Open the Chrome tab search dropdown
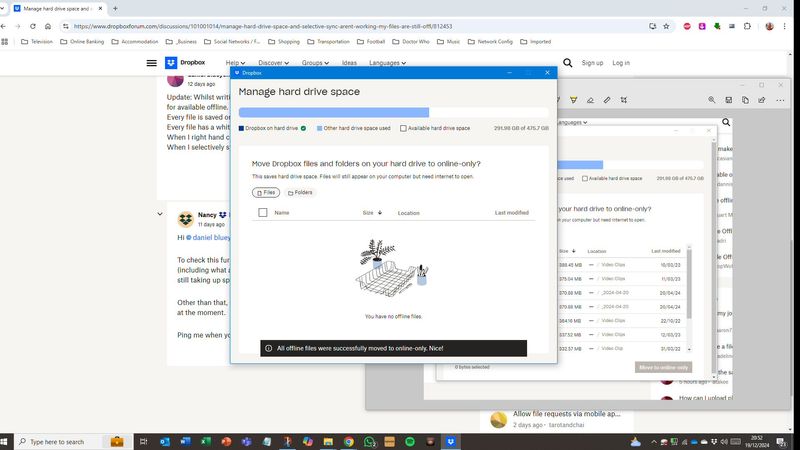 3,9
